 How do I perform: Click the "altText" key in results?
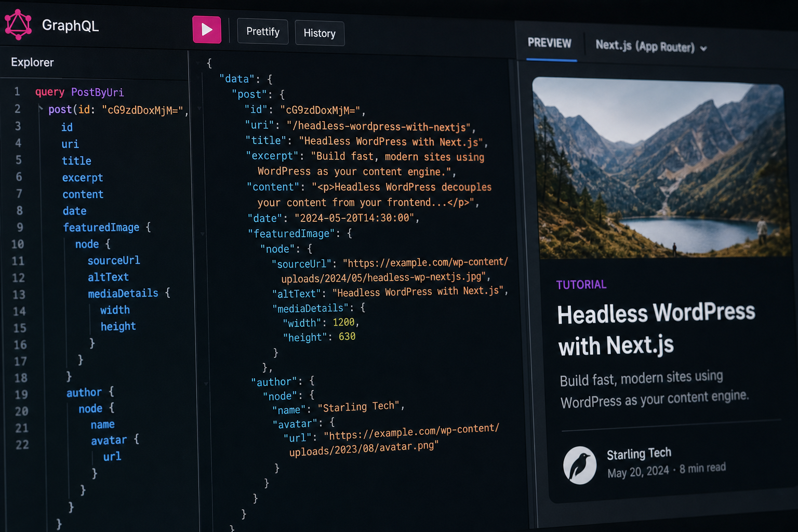[x=297, y=294]
